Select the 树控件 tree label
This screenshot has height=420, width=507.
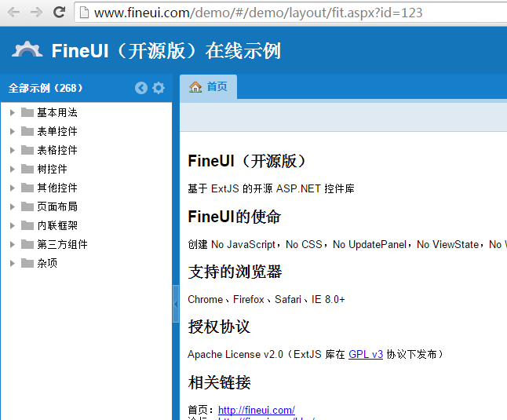point(52,169)
